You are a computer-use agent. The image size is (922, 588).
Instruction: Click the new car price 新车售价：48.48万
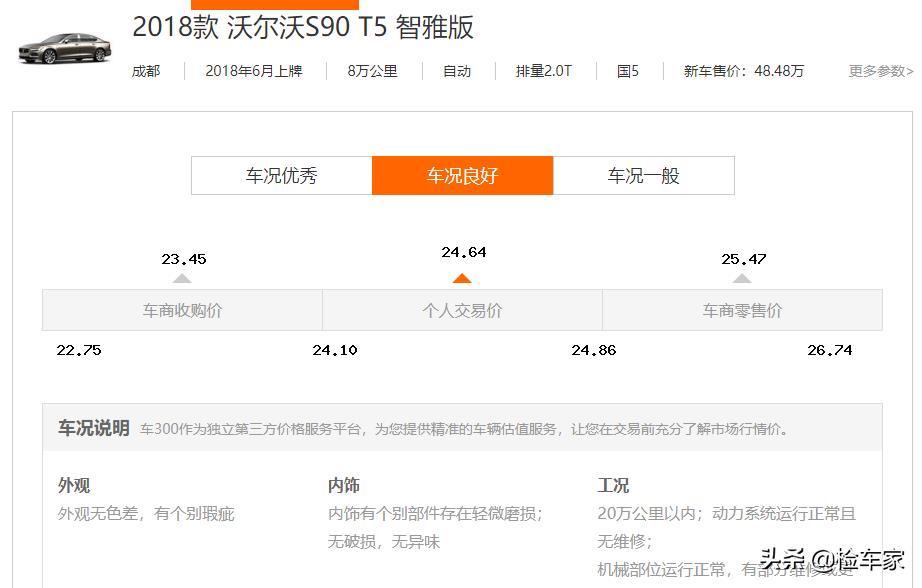[x=744, y=71]
